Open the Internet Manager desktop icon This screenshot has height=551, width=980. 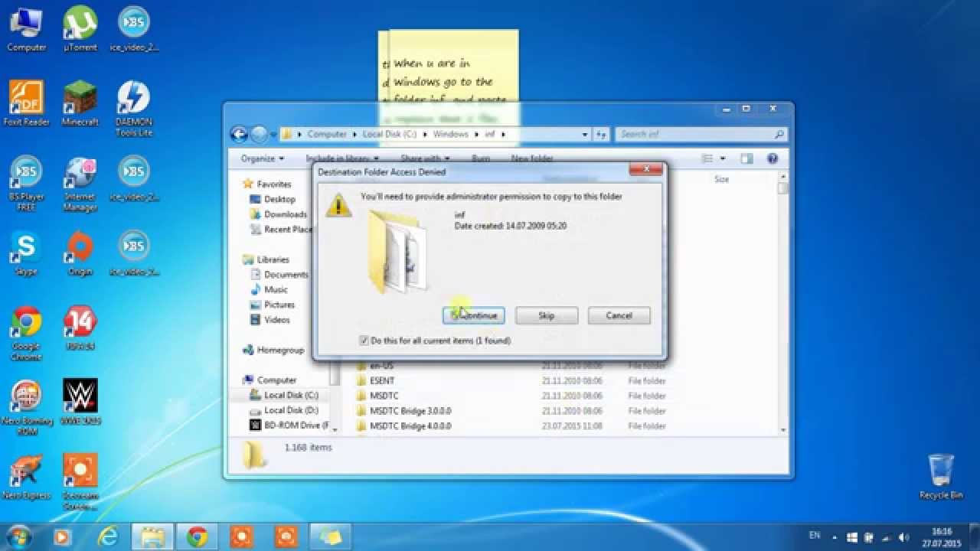pos(80,184)
